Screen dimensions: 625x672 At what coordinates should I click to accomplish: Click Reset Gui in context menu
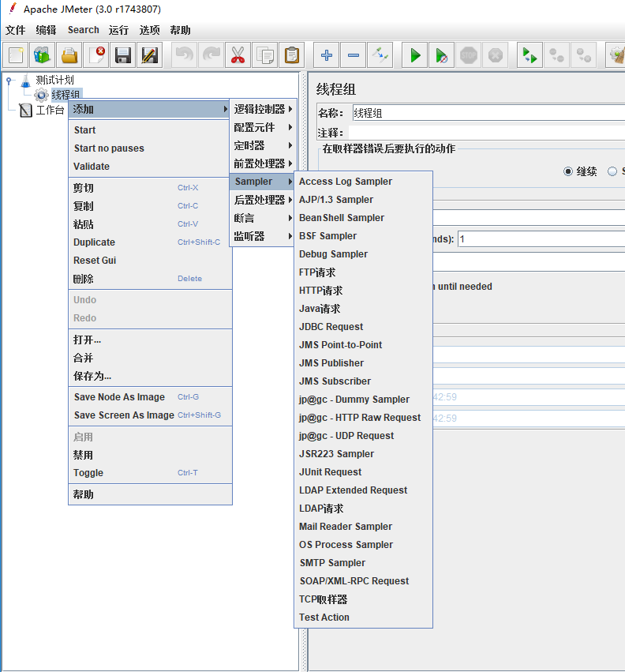pyautogui.click(x=150, y=260)
